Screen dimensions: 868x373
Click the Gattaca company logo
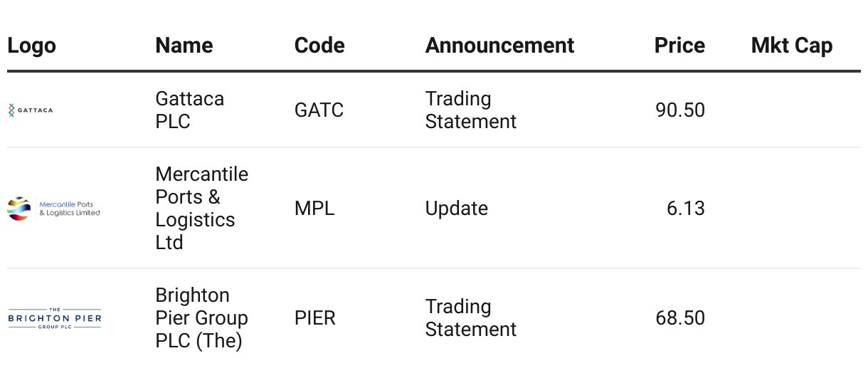(31, 110)
